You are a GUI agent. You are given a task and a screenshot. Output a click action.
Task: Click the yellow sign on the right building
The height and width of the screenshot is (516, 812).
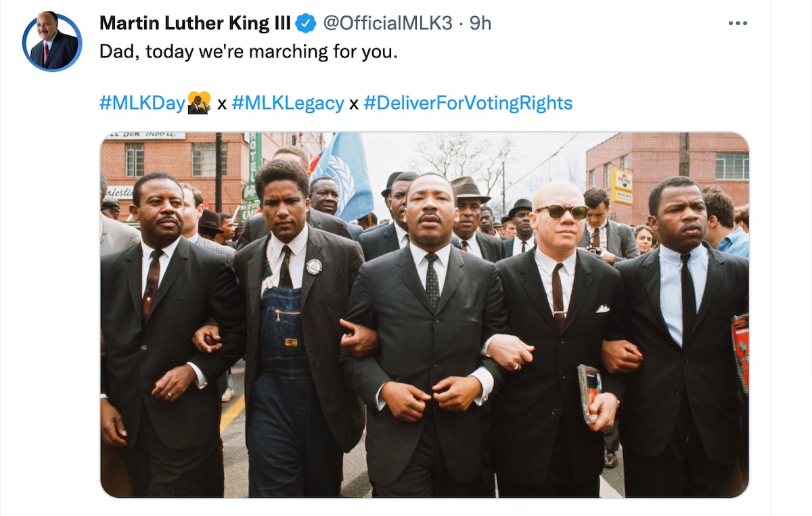pos(622,186)
